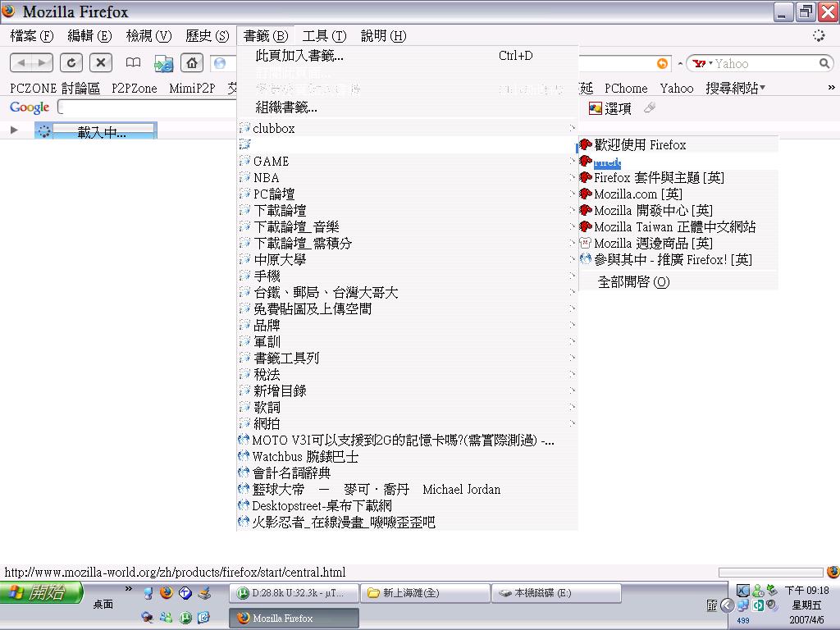Select 組織書籤... menu entry
Image resolution: width=840 pixels, height=630 pixels.
pyautogui.click(x=286, y=107)
